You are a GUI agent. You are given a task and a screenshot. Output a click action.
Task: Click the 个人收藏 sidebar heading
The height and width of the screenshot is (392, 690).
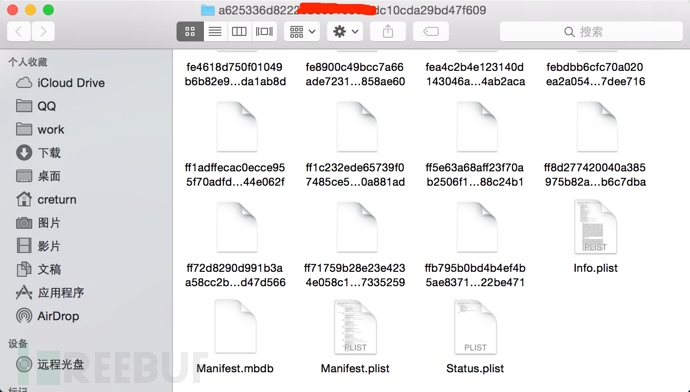(28, 62)
